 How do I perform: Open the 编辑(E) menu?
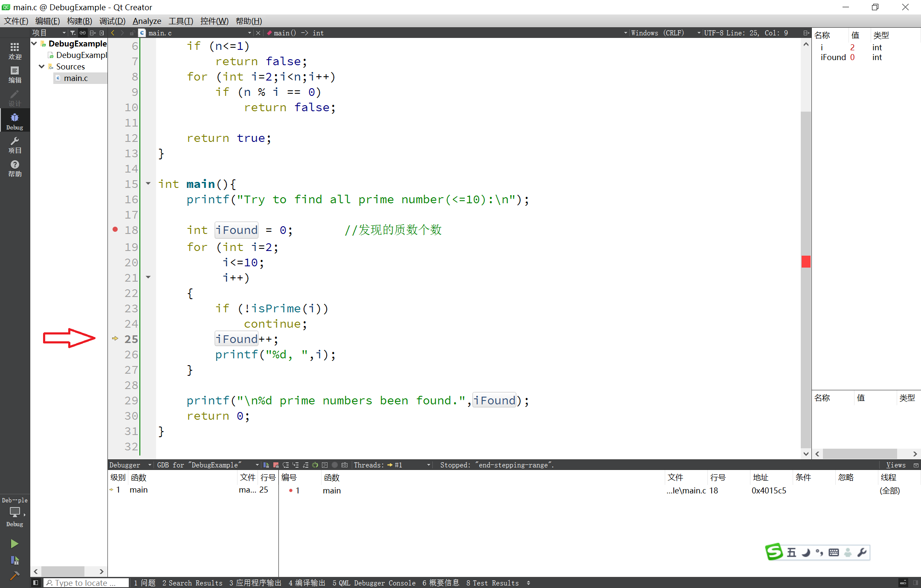pyautogui.click(x=47, y=21)
